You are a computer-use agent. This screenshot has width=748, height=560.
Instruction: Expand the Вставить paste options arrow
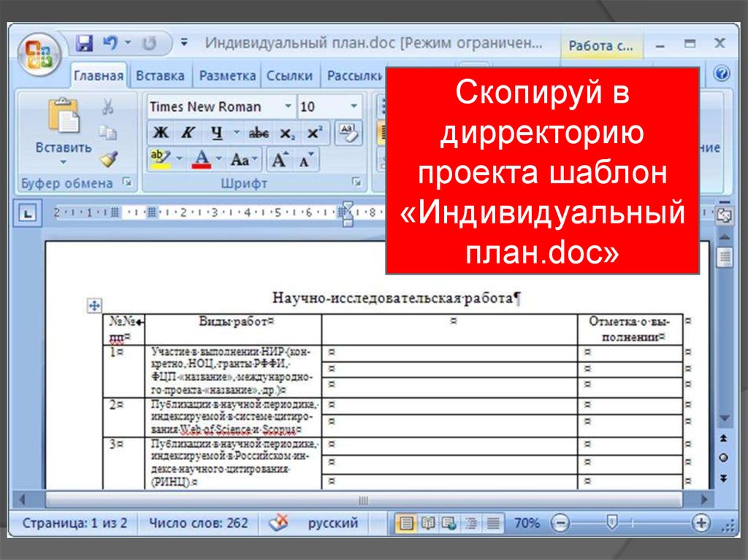point(63,162)
